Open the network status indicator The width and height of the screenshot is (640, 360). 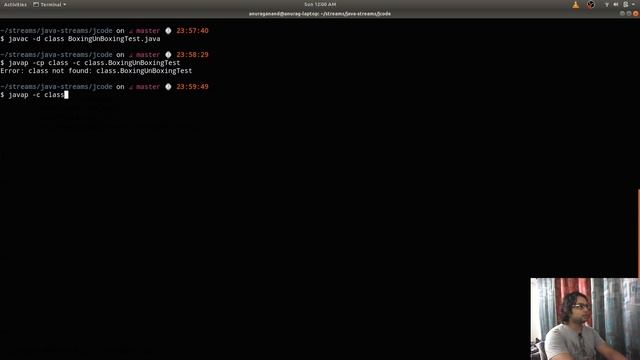click(607, 4)
